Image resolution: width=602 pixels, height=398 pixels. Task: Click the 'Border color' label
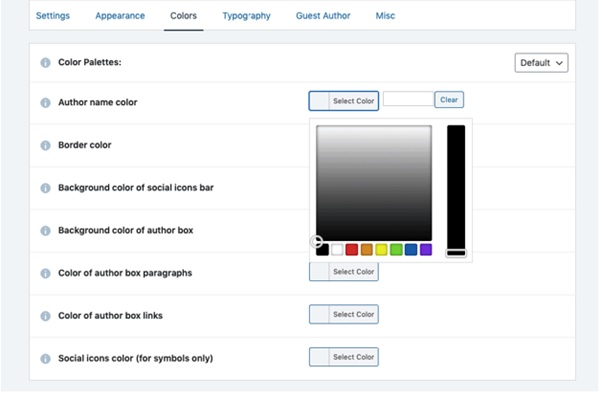[x=85, y=145]
